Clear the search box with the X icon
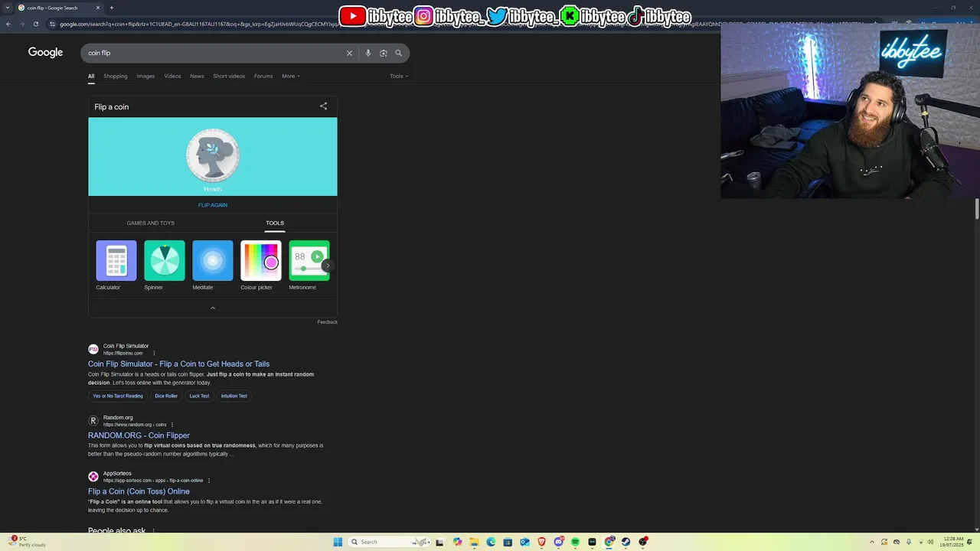Image resolution: width=980 pixels, height=551 pixels. [x=349, y=53]
